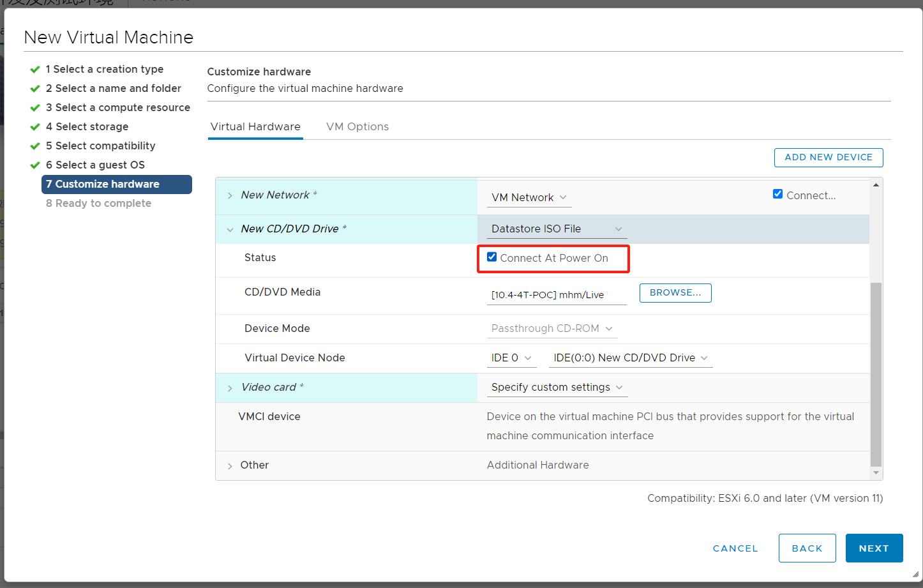Go to step 4 Select storage
This screenshot has width=923, height=588.
[87, 126]
